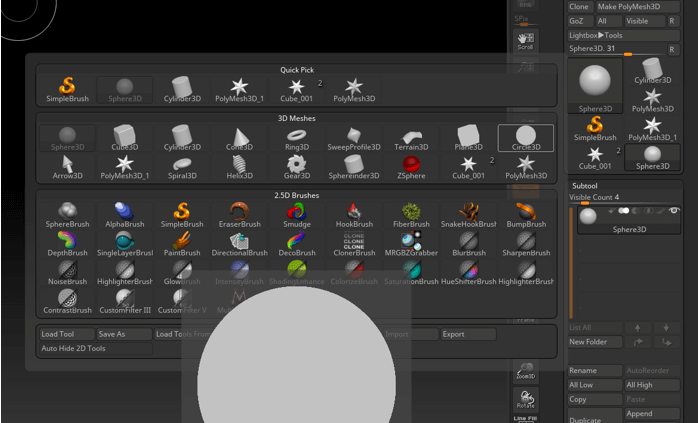Viewport: 698px width, 423px height.
Task: Select the Circle3D primitive
Action: point(526,138)
